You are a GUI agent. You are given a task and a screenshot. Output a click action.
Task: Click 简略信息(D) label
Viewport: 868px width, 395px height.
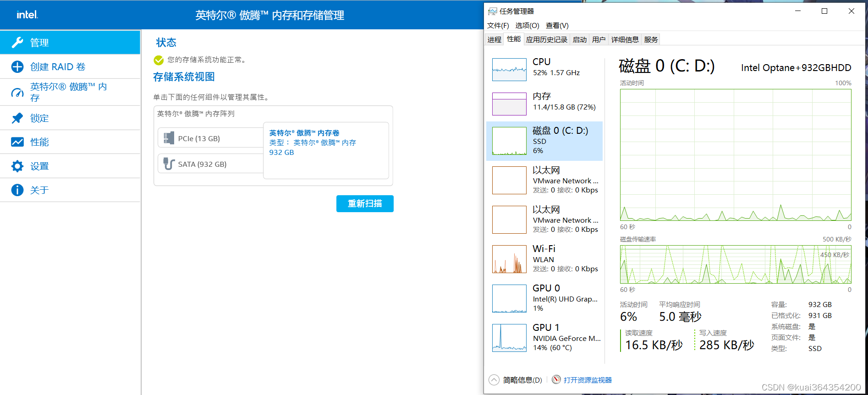coord(522,380)
